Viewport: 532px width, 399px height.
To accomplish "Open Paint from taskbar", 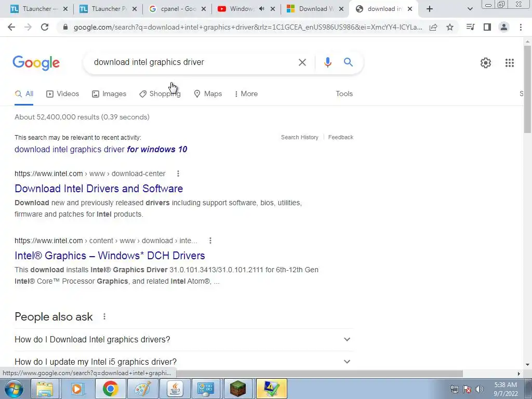I will tap(142, 389).
